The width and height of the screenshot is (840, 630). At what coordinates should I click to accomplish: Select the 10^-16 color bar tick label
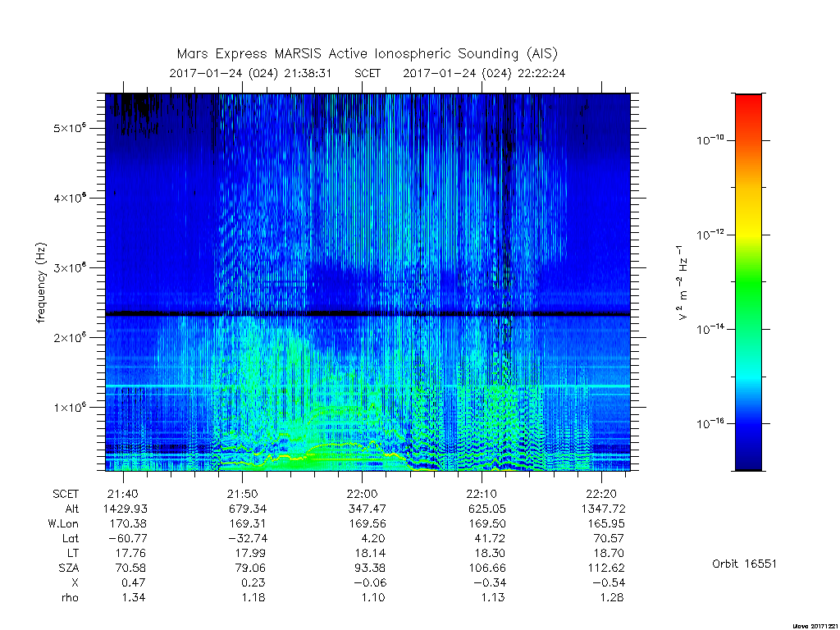710,423
